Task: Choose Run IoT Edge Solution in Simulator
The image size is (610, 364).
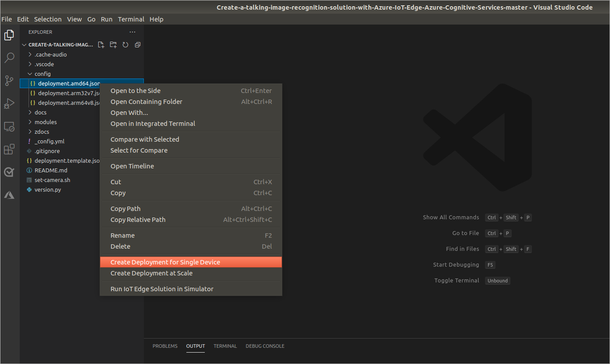Action: coord(162,289)
